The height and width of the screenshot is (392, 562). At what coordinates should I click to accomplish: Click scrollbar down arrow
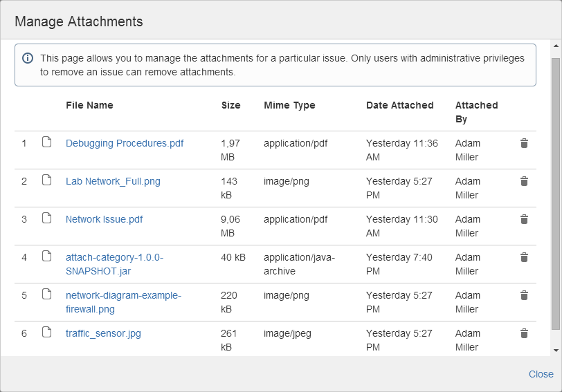[556, 351]
